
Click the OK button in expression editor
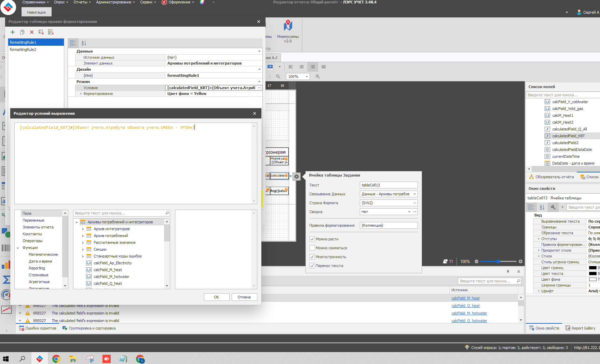216,297
